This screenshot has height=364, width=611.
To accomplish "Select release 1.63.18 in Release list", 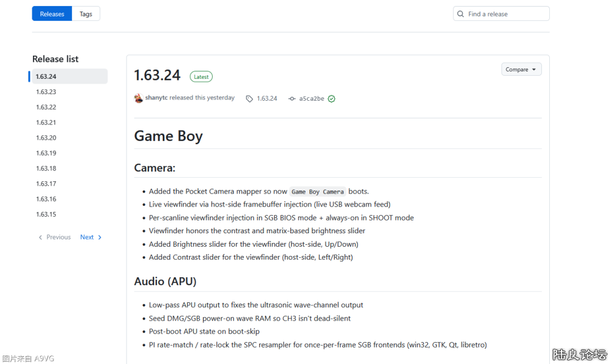I will pyautogui.click(x=46, y=168).
